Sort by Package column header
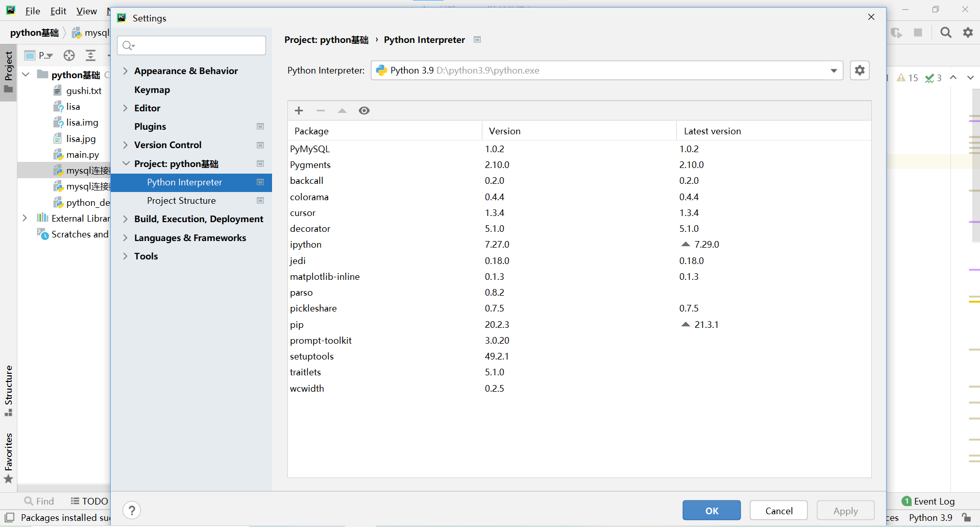This screenshot has height=527, width=980. tap(385, 131)
